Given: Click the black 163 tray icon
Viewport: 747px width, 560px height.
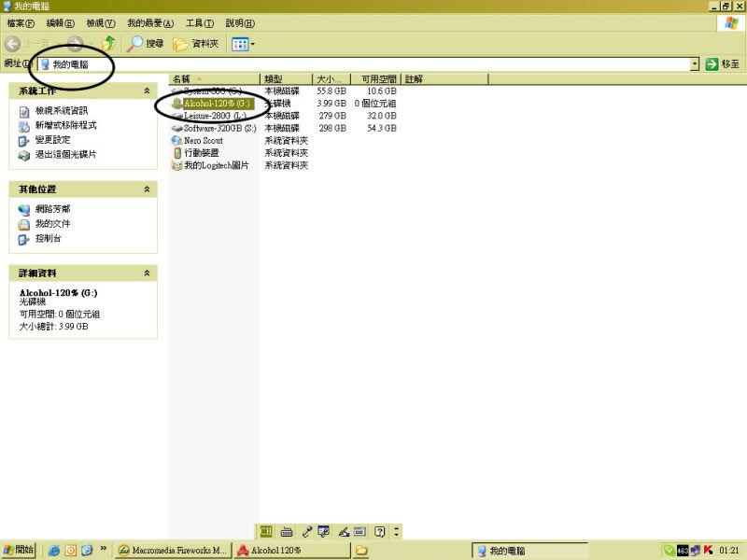Looking at the screenshot, I should pyautogui.click(x=683, y=551).
